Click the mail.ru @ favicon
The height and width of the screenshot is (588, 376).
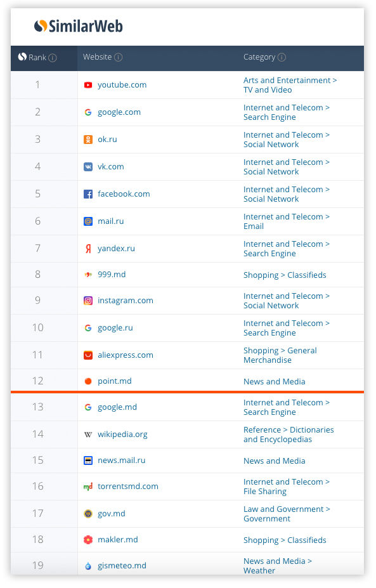tap(88, 221)
